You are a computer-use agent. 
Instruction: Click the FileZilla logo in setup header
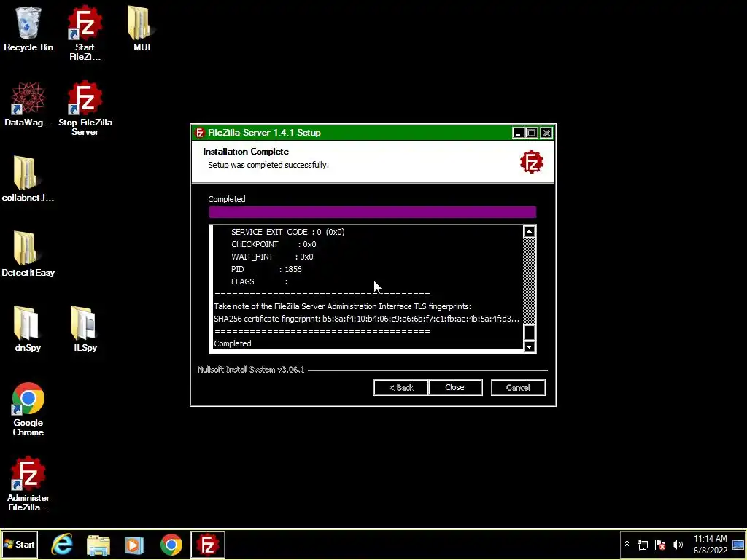[532, 163]
